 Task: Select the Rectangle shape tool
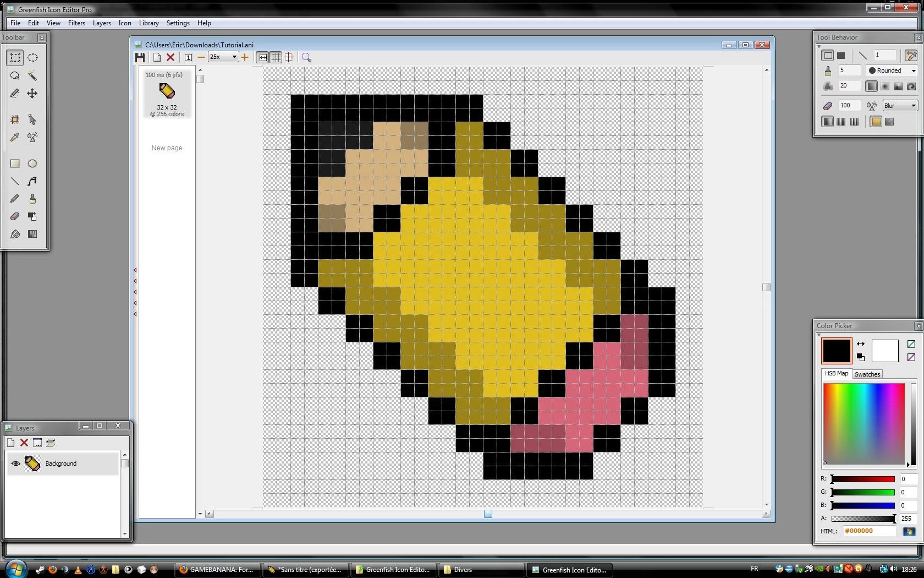(15, 163)
